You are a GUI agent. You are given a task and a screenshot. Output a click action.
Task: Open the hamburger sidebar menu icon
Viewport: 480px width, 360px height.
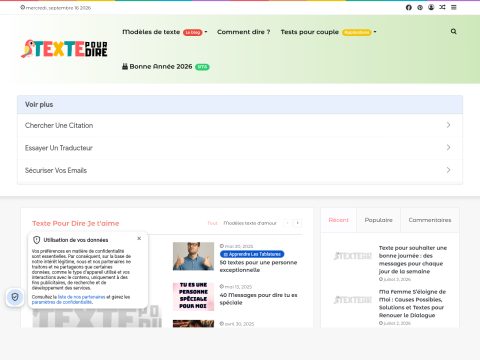(454, 7)
